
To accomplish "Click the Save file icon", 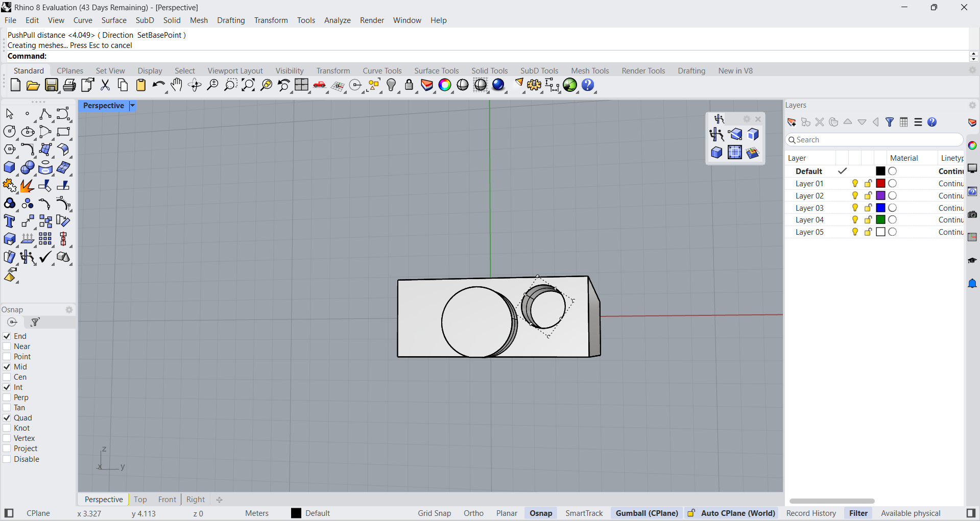I will click(51, 85).
